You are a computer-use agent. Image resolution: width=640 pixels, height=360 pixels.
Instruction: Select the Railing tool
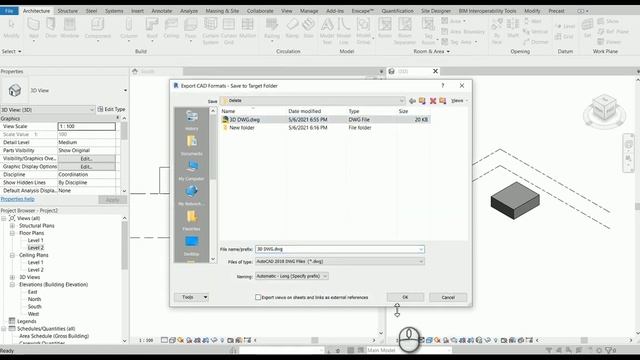tap(272, 28)
